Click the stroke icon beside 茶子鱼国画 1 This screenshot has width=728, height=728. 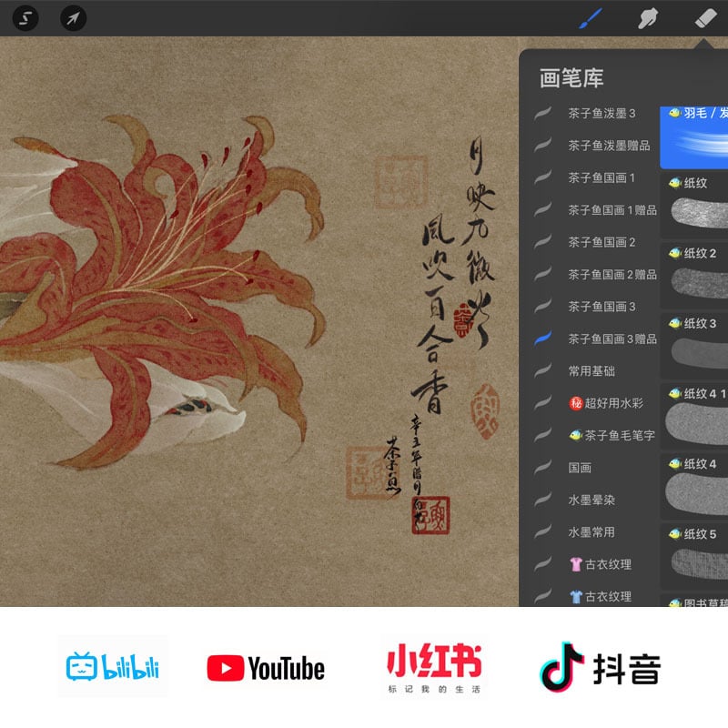click(542, 177)
